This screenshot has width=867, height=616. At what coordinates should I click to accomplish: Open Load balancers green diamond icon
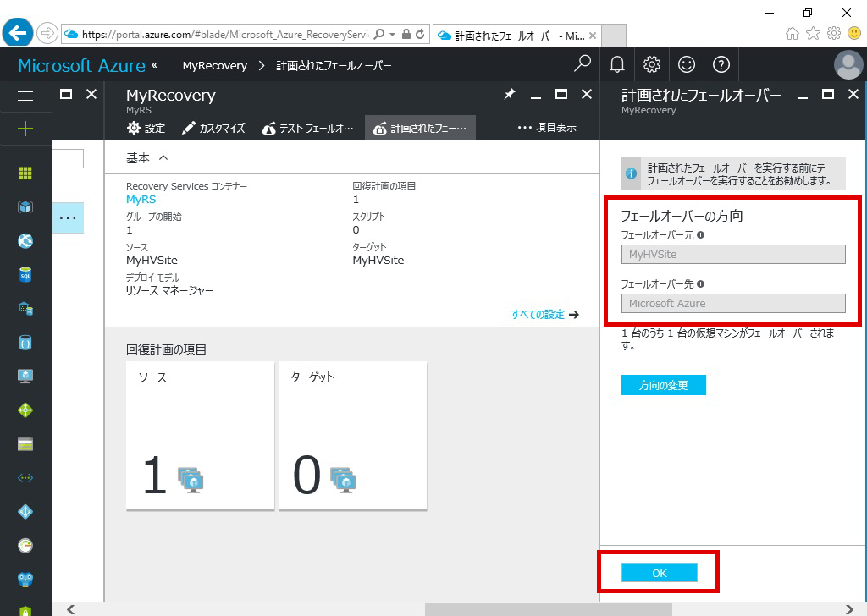pyautogui.click(x=25, y=410)
